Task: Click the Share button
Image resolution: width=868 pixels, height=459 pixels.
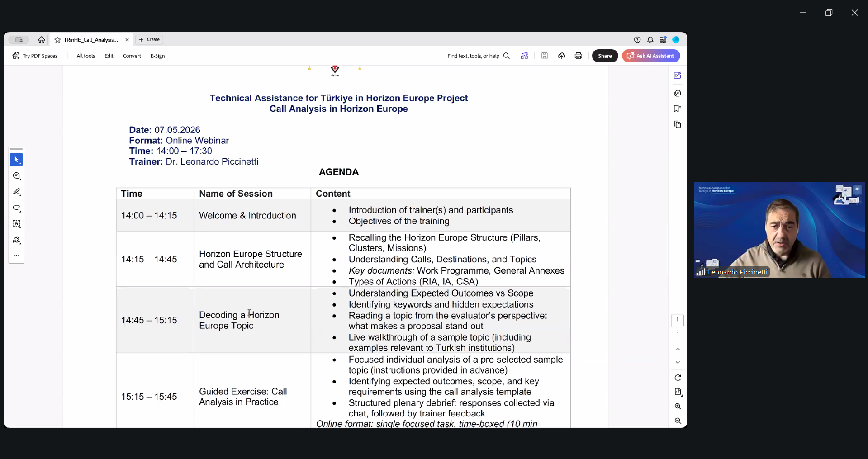Action: [605, 56]
